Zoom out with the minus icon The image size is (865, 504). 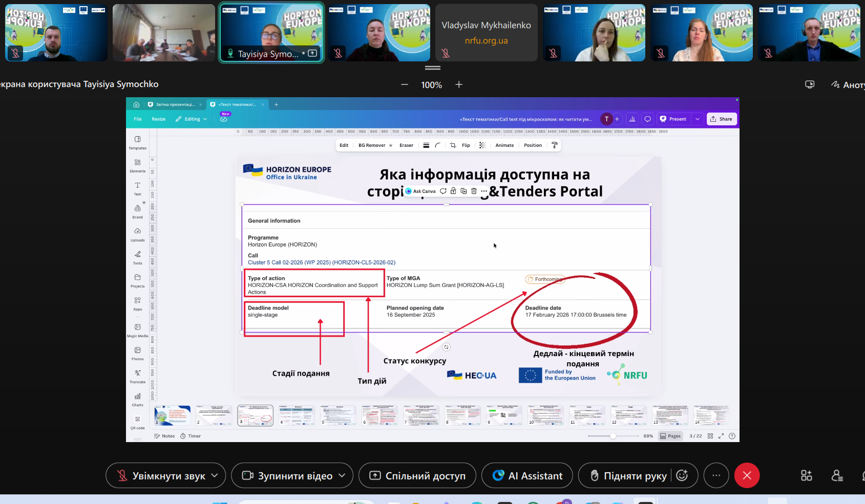[x=405, y=84]
